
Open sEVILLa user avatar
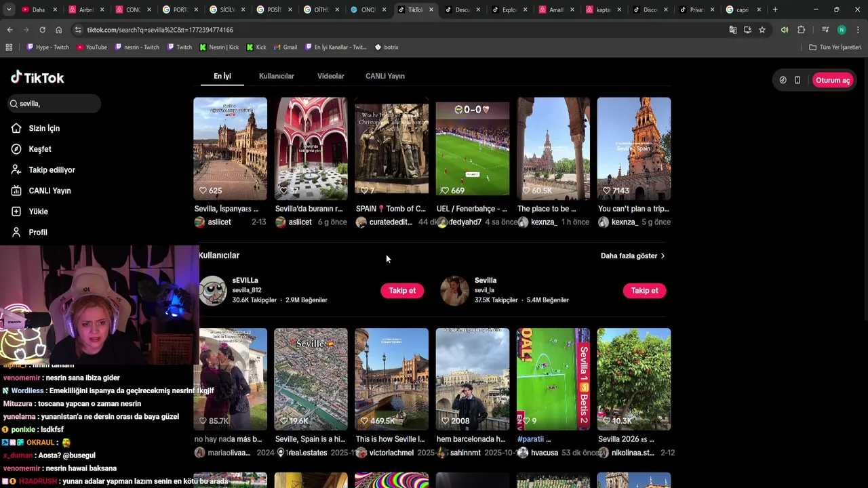[213, 291]
